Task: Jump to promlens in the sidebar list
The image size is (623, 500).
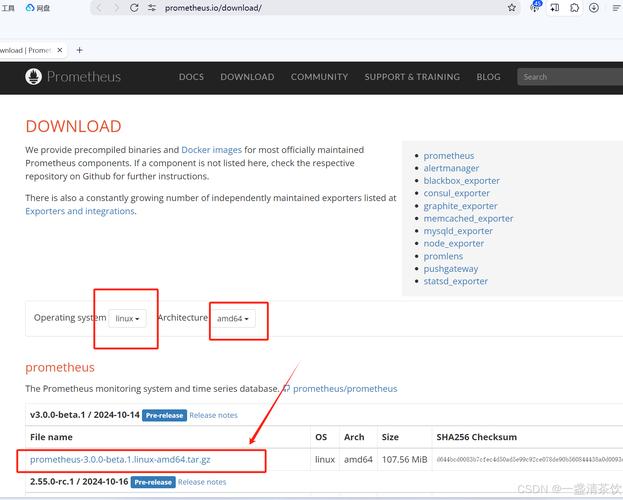Action: pos(443,256)
